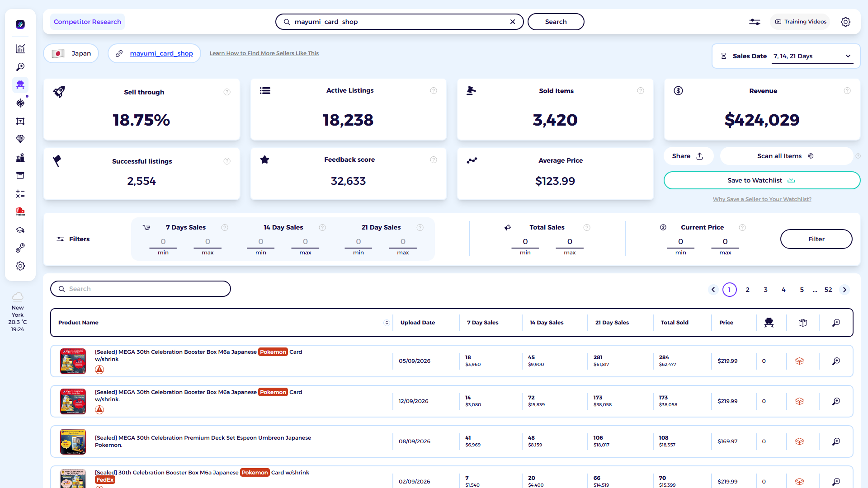Focus the table Search field
Image resolution: width=868 pixels, height=488 pixels.
pyautogui.click(x=141, y=289)
